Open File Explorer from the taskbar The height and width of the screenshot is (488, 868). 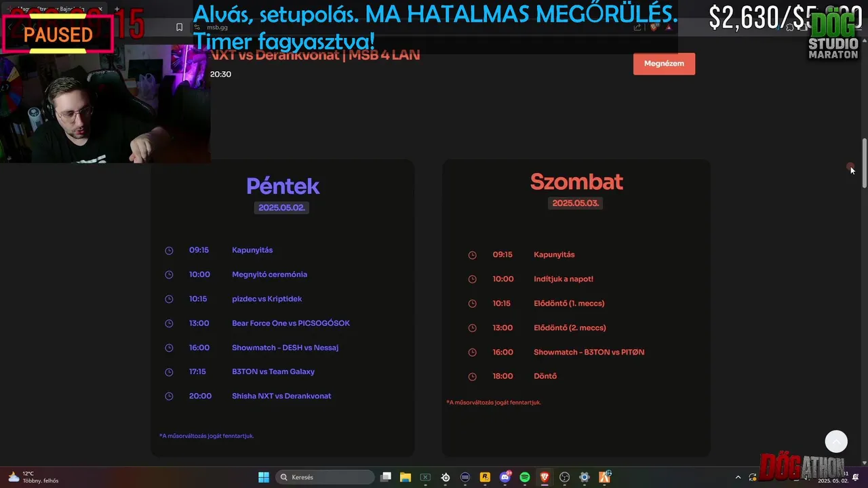point(406,477)
